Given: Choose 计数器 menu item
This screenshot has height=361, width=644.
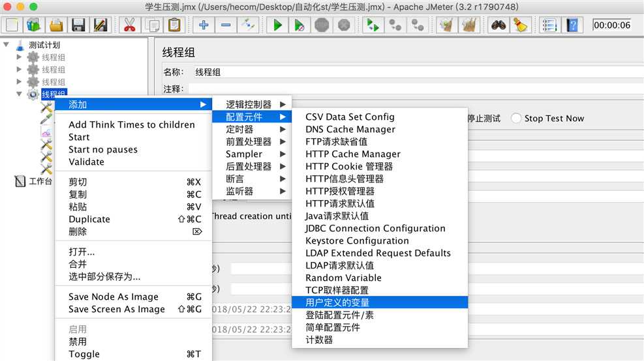Looking at the screenshot, I should 380,339.
